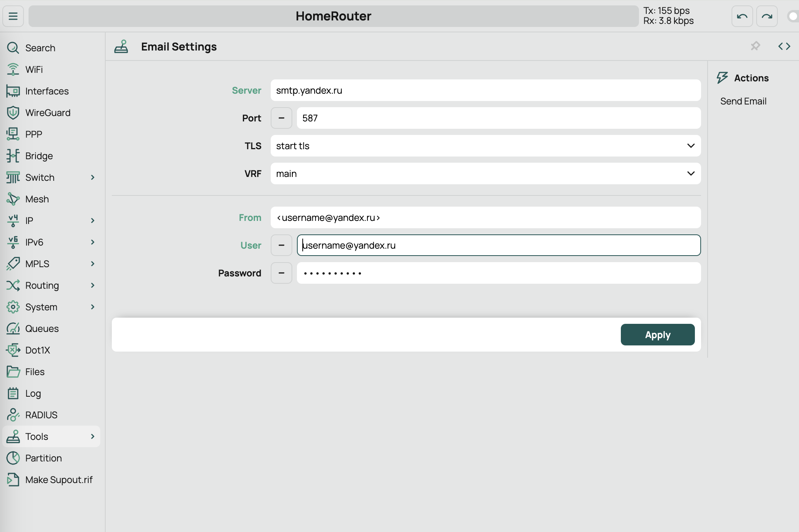This screenshot has height=532, width=799.
Task: Unset the Port field with minus button
Action: tap(281, 118)
